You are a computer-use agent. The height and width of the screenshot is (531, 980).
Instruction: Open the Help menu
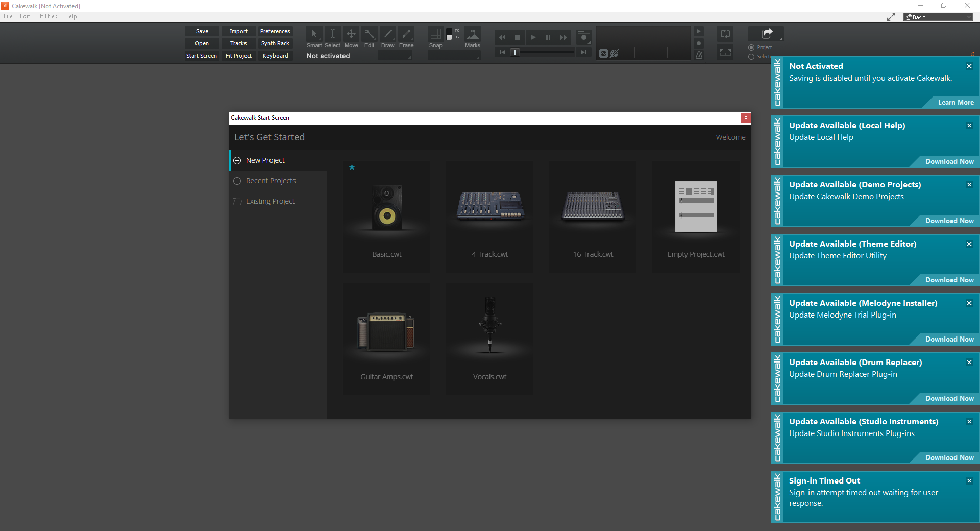pyautogui.click(x=70, y=16)
